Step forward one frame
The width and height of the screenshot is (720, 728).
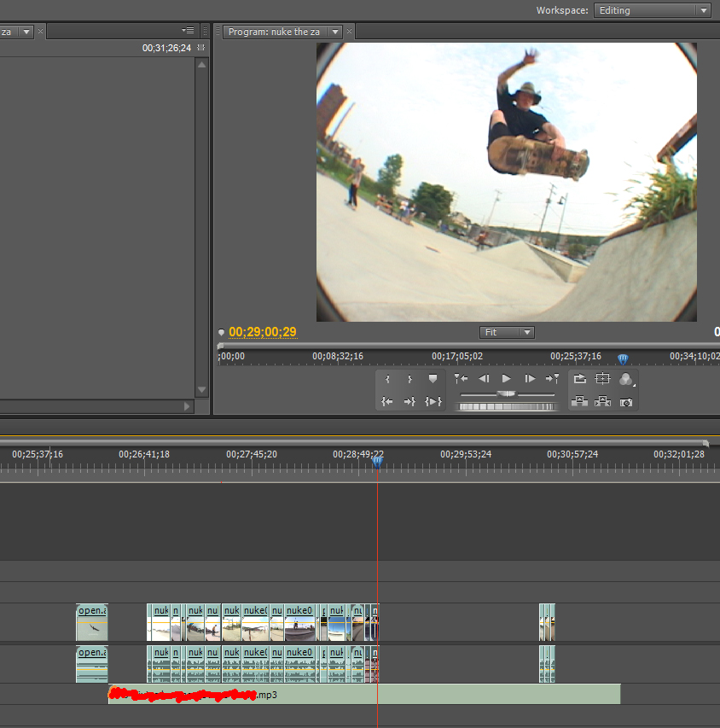coord(529,378)
